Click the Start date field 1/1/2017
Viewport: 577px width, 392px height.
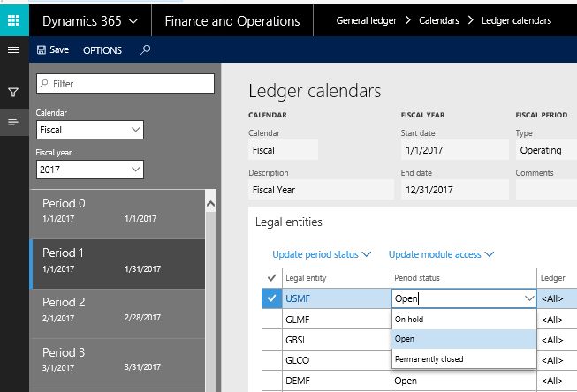click(454, 150)
